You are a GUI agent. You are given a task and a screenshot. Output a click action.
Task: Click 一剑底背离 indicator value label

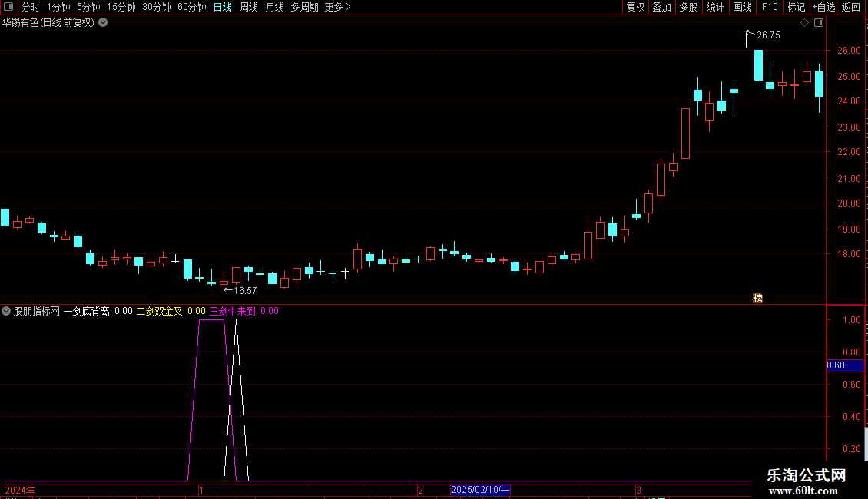98,311
